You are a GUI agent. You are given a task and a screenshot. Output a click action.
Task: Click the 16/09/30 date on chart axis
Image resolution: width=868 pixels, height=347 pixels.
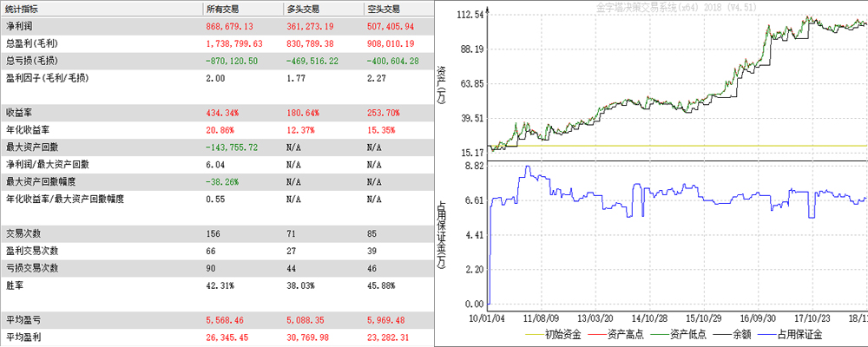[x=761, y=317]
